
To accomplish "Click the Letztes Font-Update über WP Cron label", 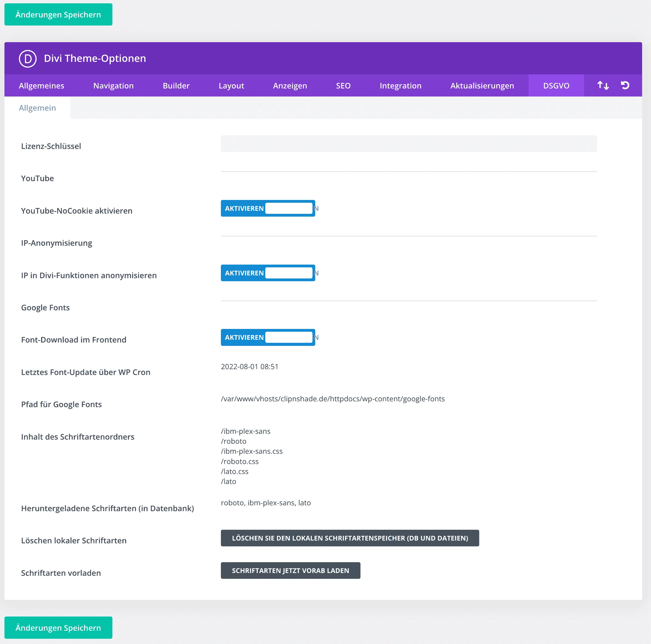I will pos(85,372).
